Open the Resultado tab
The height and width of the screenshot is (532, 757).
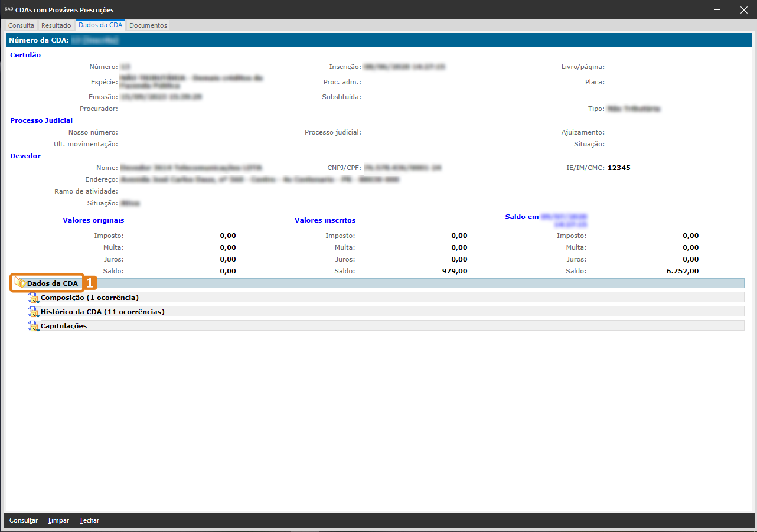tap(56, 25)
